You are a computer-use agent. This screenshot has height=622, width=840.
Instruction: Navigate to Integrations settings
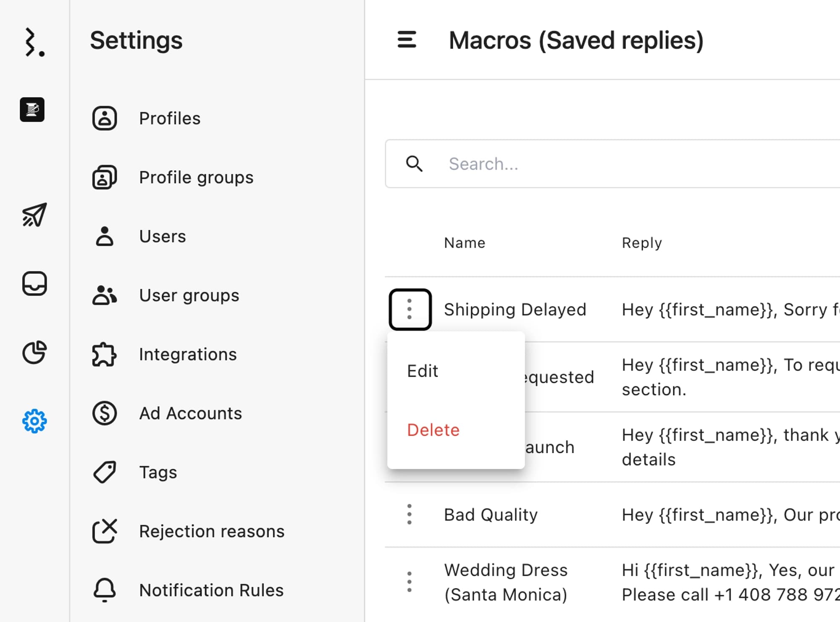point(188,354)
